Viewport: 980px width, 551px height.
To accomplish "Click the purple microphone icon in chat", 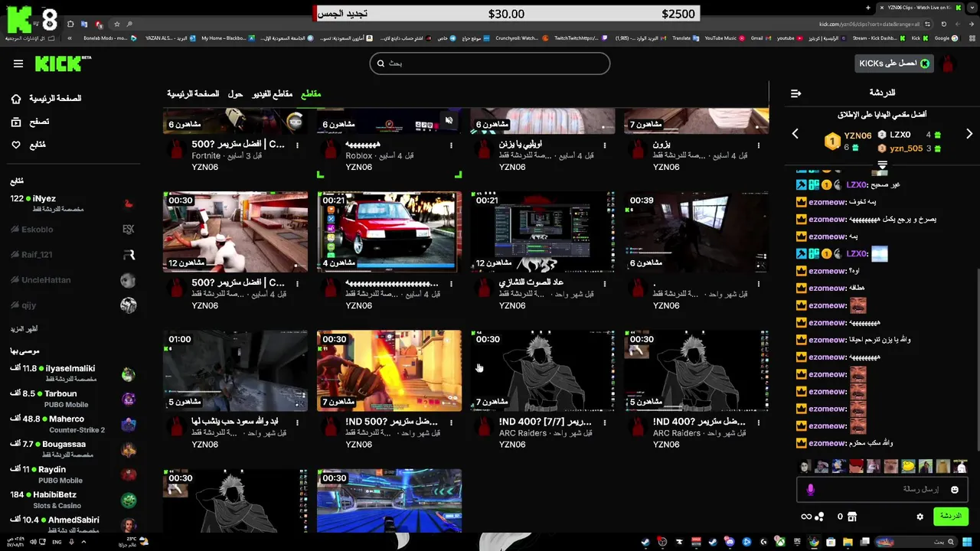I will point(811,490).
